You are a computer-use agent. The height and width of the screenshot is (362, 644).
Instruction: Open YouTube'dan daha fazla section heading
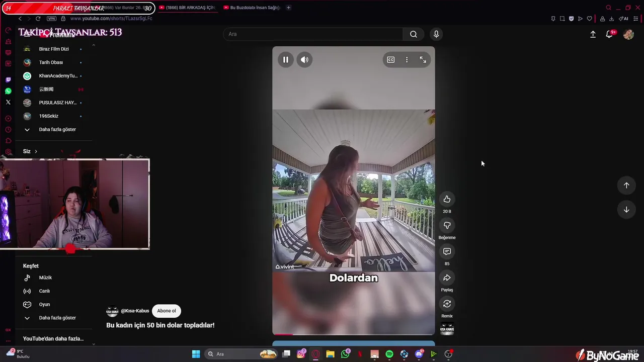point(53,339)
